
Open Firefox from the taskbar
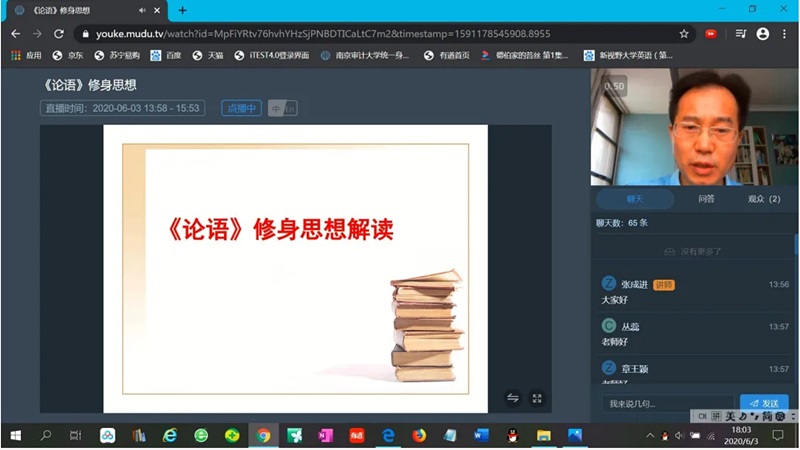[419, 436]
